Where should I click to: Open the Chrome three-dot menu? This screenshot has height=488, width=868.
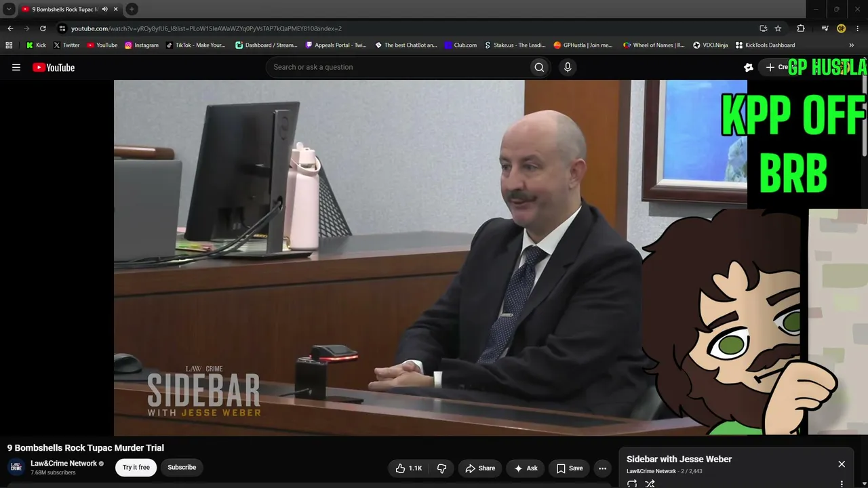point(857,28)
